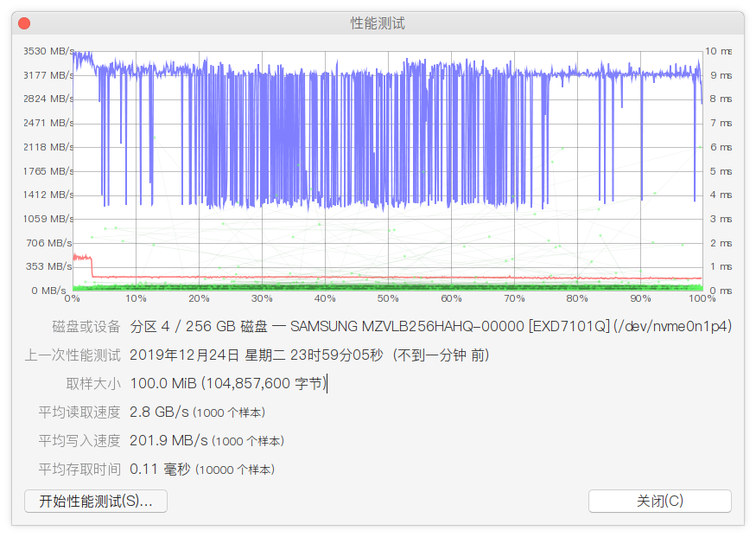Screen dimensions: 756x537
Task: Select the 2.8 GB/s average read value
Action: [x=159, y=412]
